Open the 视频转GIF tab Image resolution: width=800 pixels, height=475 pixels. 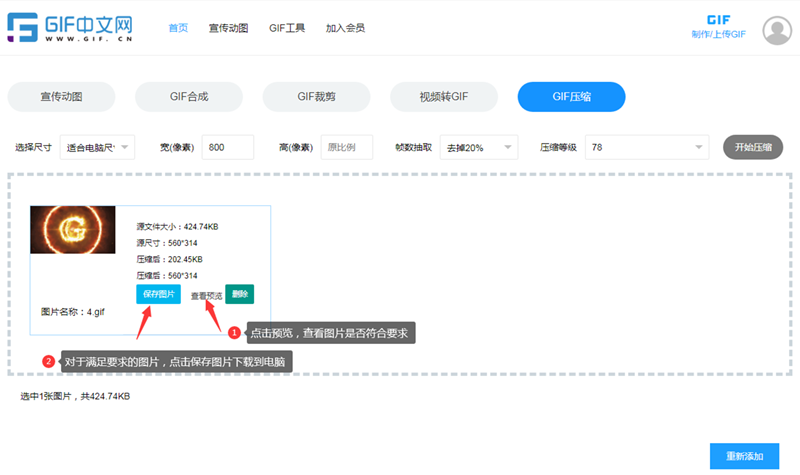click(444, 97)
